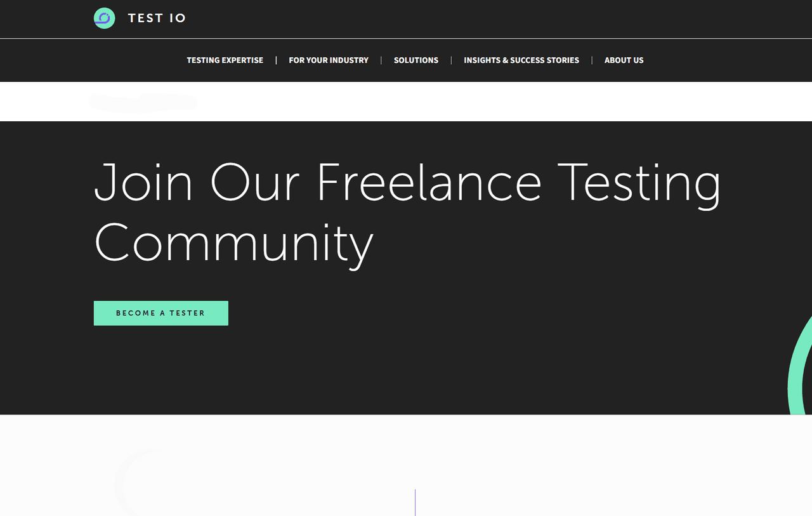This screenshot has width=812, height=516.
Task: Select FOR YOUR INDUSTRY to view industry options
Action: point(329,60)
